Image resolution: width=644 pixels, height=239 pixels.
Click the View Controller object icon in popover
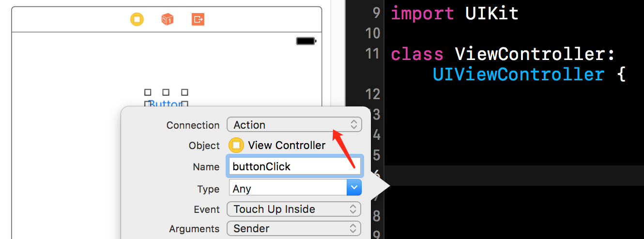(x=236, y=145)
